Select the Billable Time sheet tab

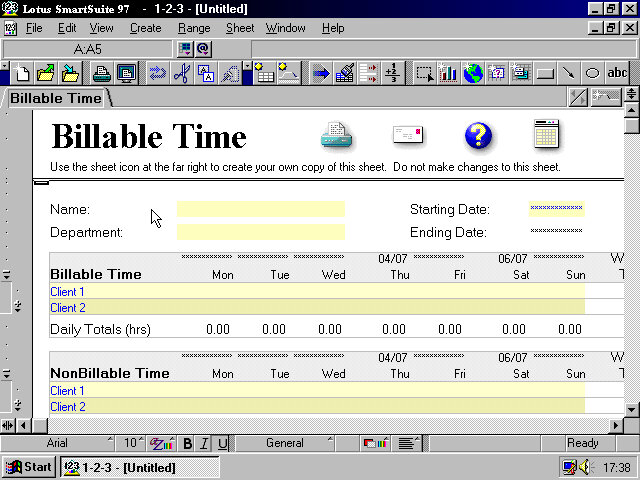[x=56, y=98]
